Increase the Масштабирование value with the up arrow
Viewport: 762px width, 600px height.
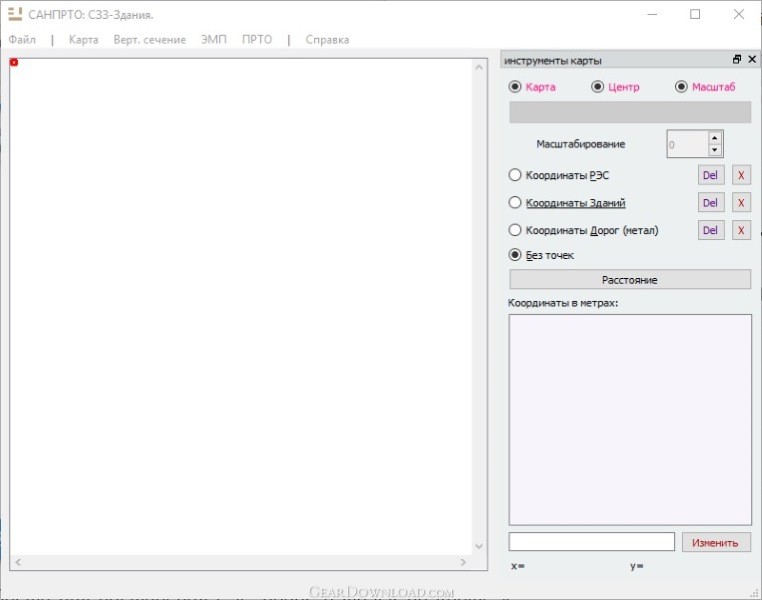[714, 138]
